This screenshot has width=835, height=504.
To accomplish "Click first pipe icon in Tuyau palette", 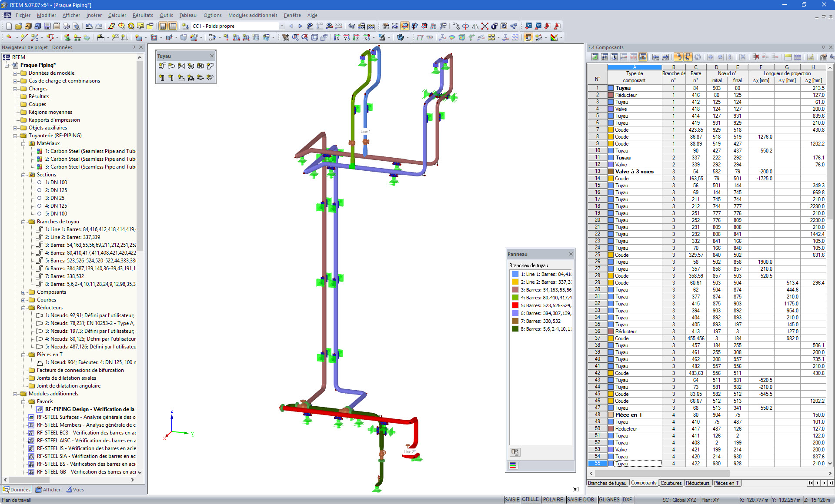I will (162, 66).
